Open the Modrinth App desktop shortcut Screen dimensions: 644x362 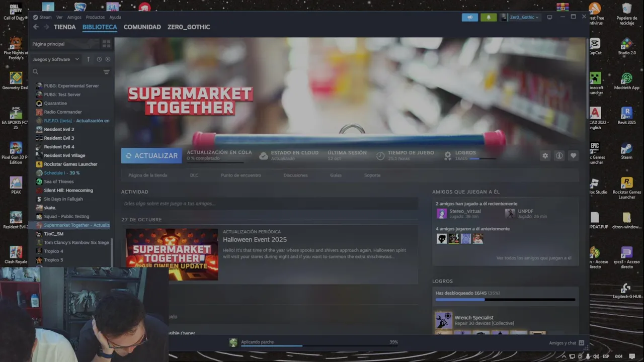tap(626, 81)
